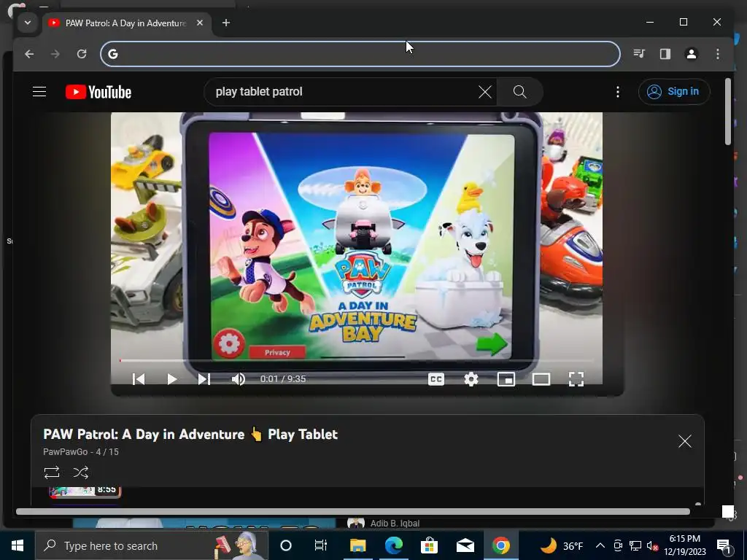The width and height of the screenshot is (747, 560).
Task: Open Chrome profile icon
Action: click(692, 54)
